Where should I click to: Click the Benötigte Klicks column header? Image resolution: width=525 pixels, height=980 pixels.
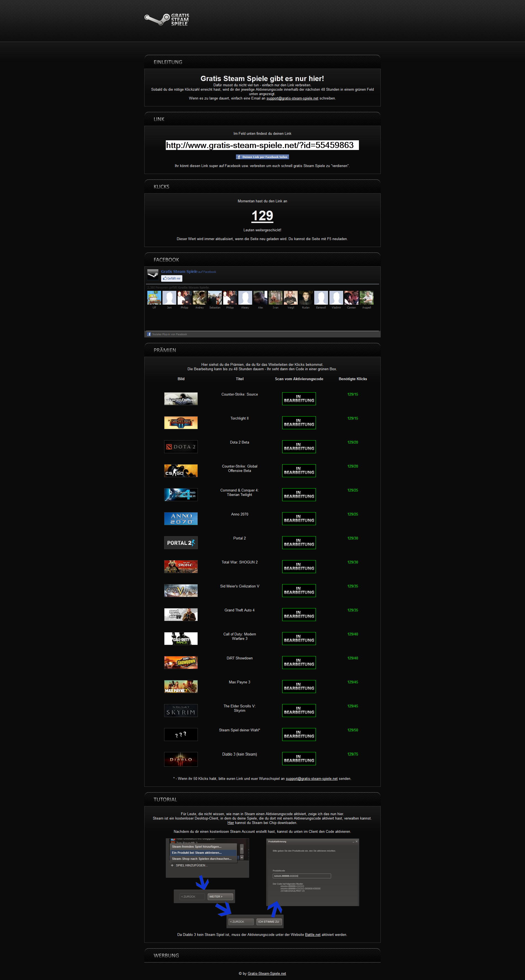(x=353, y=379)
